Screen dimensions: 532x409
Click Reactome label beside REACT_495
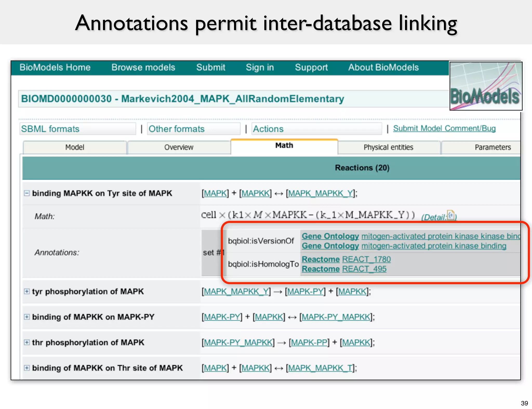(321, 269)
